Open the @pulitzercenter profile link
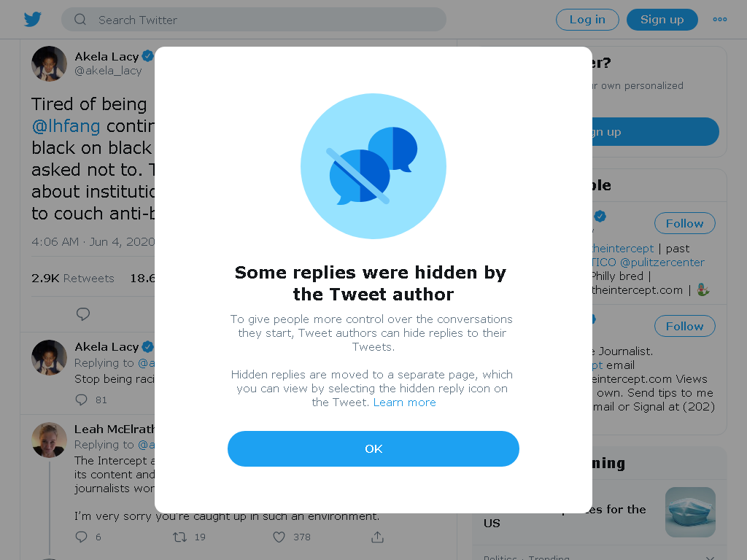Image resolution: width=747 pixels, height=560 pixels. coord(662,262)
